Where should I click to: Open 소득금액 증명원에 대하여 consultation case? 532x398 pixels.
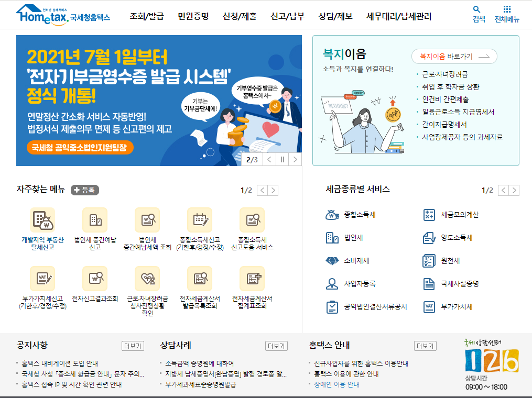click(x=200, y=363)
